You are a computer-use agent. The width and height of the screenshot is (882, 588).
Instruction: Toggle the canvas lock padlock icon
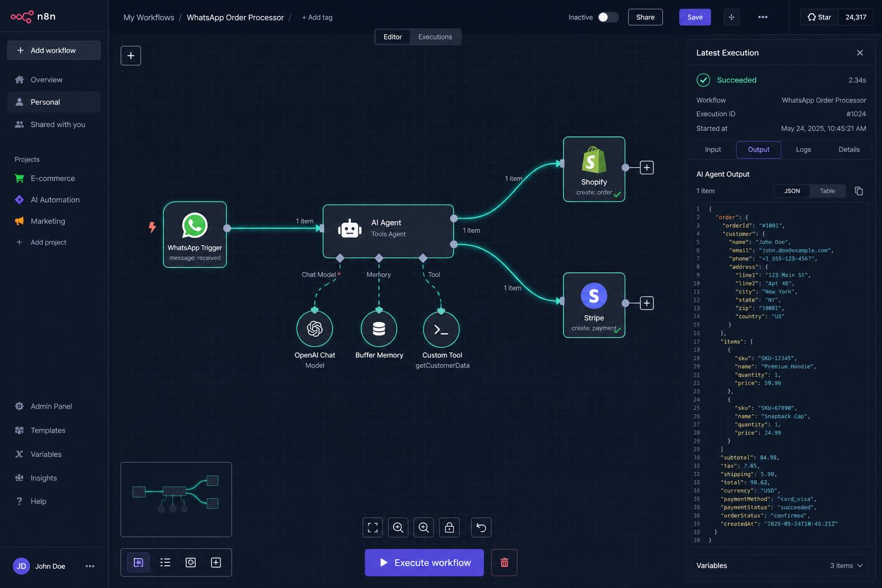point(450,528)
